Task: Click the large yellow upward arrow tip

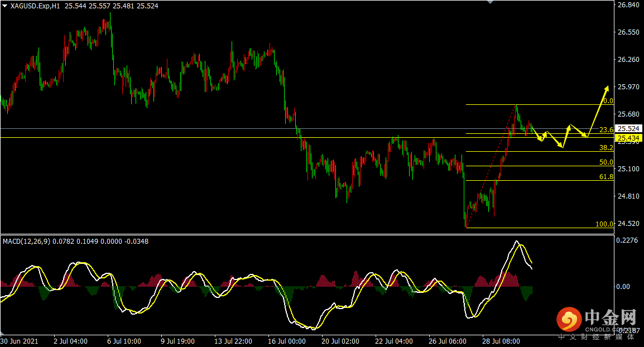Action: coord(607,88)
